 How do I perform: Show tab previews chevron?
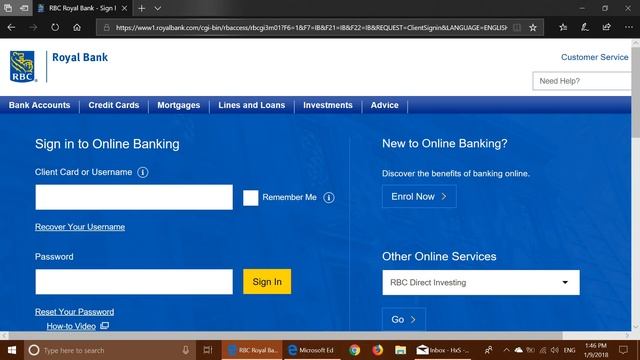(x=158, y=8)
